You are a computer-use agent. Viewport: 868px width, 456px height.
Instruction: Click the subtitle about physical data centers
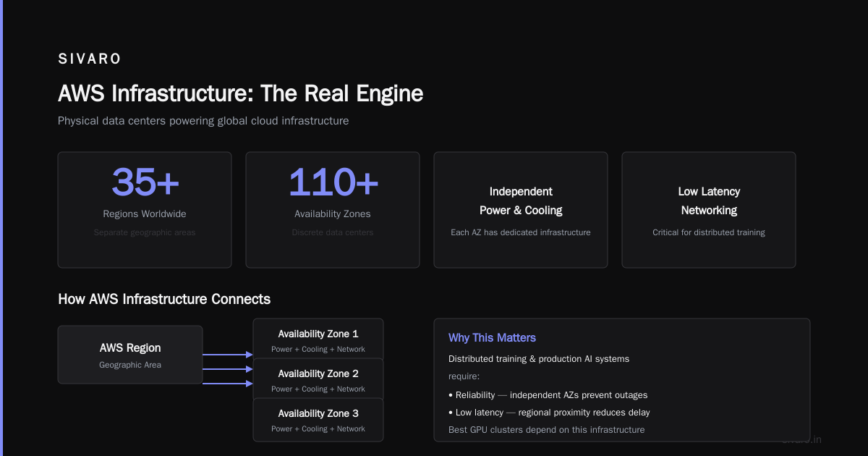click(203, 121)
